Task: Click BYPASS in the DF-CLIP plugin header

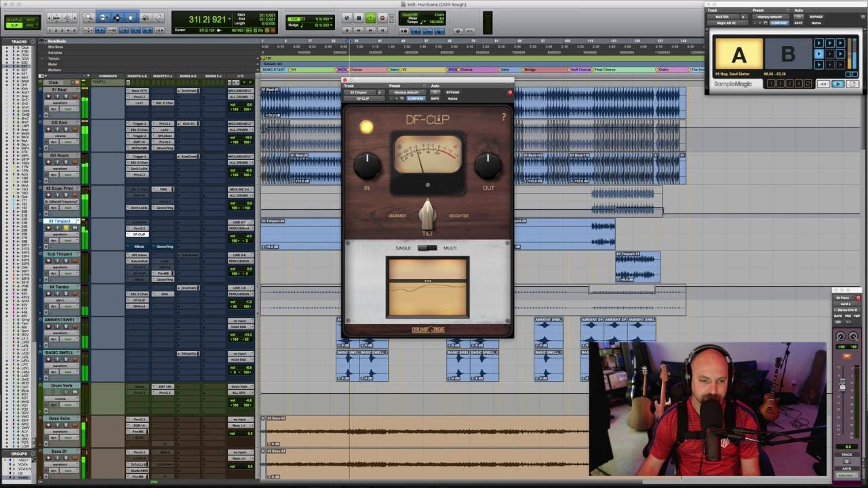Action: point(453,92)
